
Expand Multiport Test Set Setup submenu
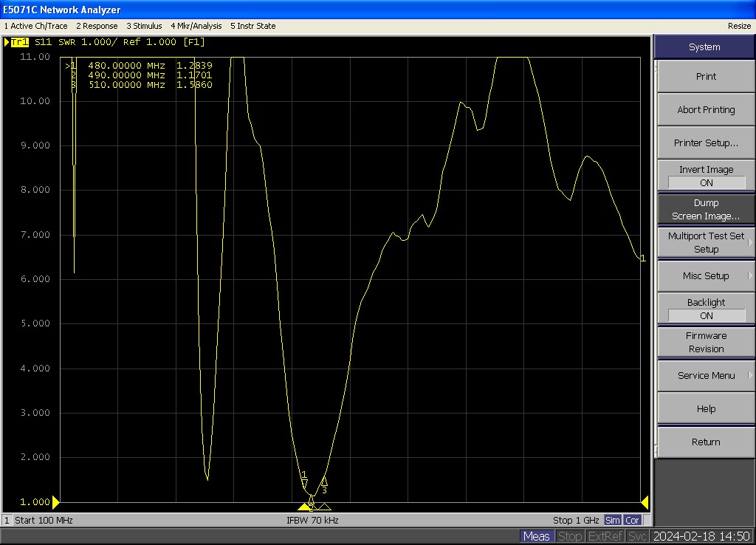point(706,243)
